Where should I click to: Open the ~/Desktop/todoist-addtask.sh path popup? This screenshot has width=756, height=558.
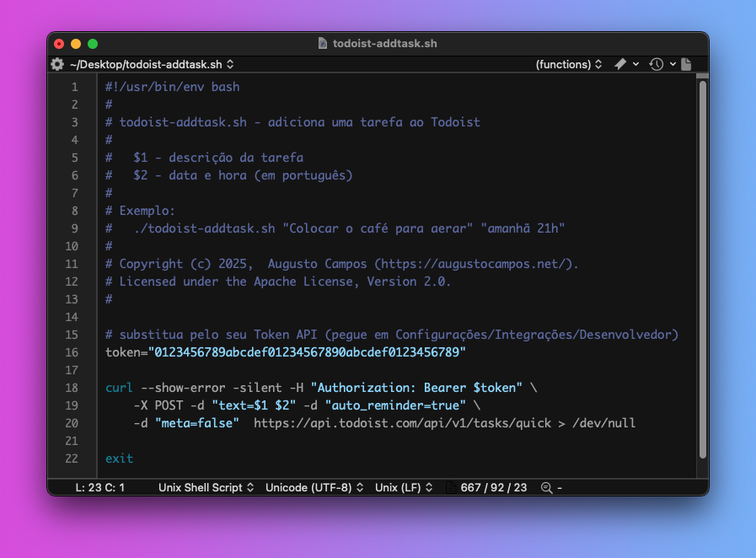tap(152, 64)
